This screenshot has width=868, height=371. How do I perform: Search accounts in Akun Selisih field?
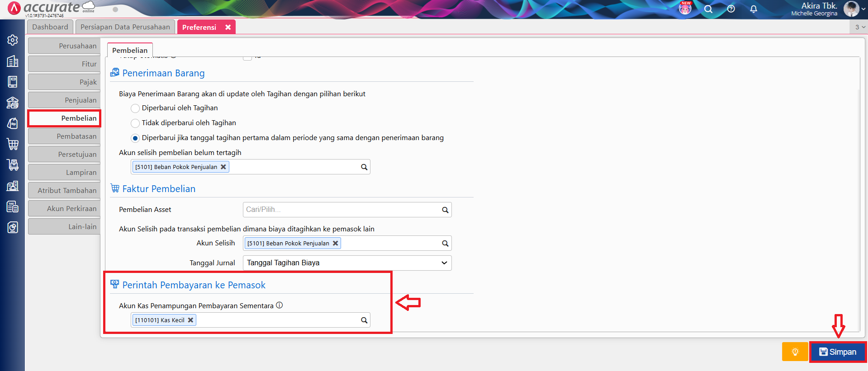(x=445, y=244)
